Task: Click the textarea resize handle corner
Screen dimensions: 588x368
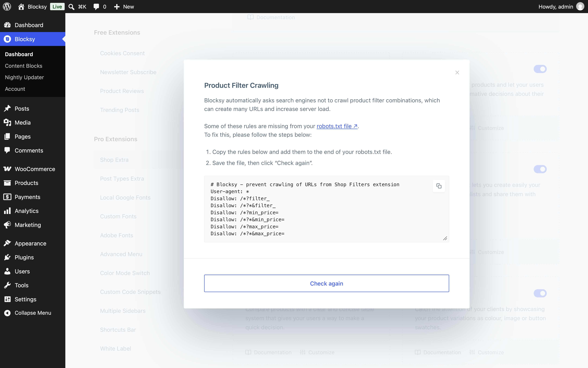Action: (x=445, y=238)
